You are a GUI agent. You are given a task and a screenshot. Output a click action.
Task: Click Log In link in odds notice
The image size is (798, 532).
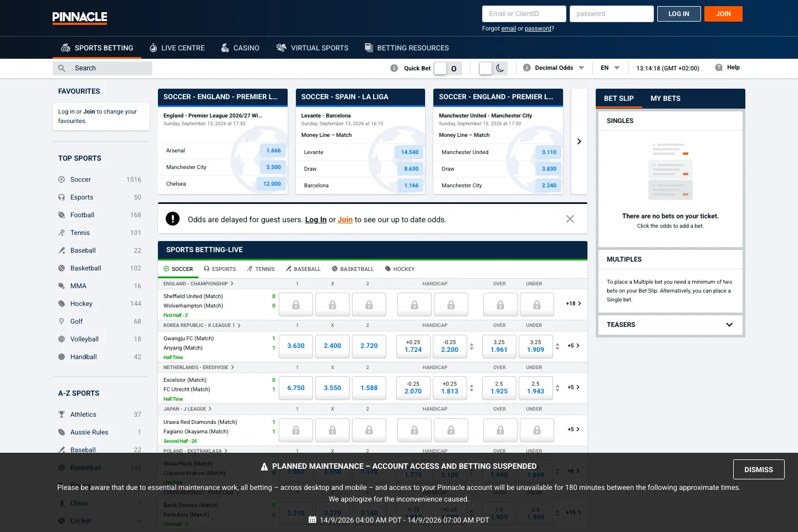[316, 220]
